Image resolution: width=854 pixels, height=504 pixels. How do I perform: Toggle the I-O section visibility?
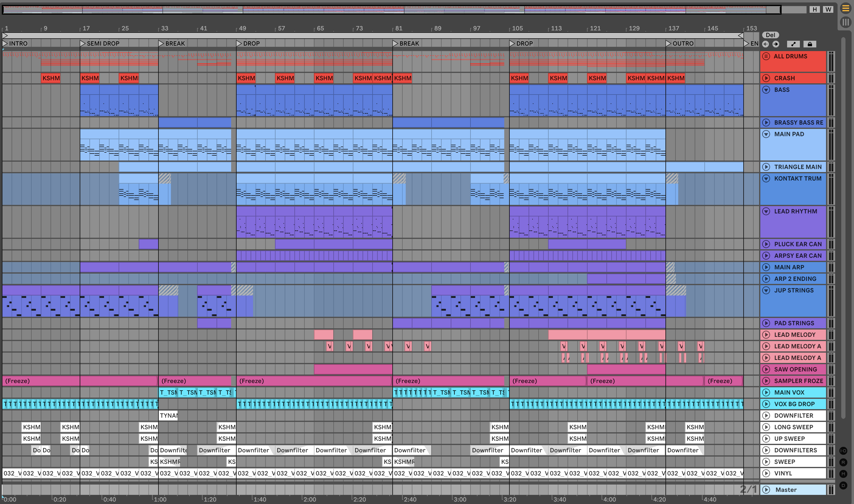pos(843,451)
